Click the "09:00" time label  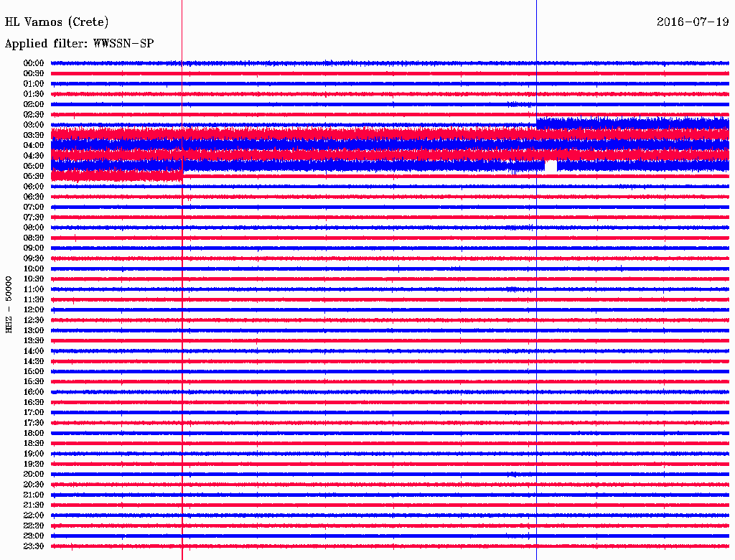34,248
